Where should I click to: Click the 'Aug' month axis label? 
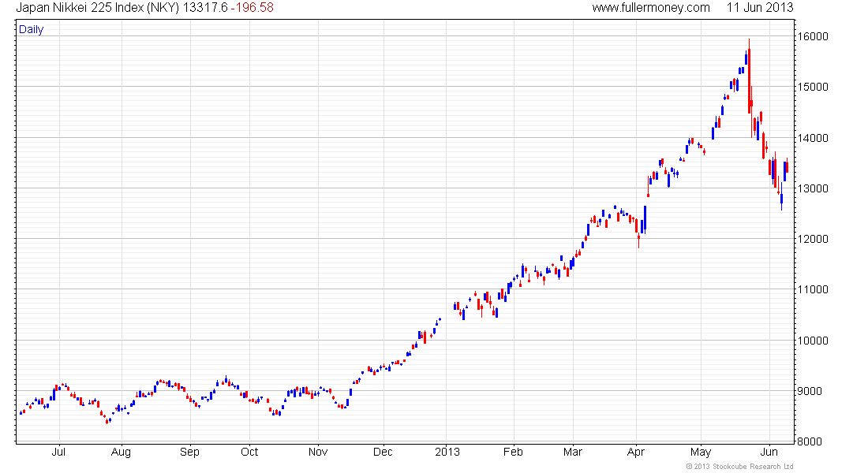[122, 452]
